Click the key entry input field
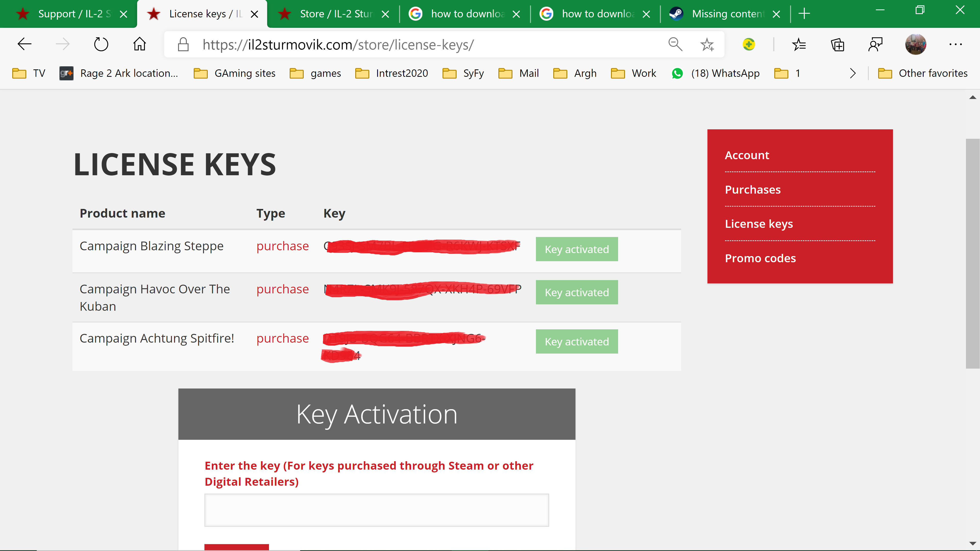 376,510
